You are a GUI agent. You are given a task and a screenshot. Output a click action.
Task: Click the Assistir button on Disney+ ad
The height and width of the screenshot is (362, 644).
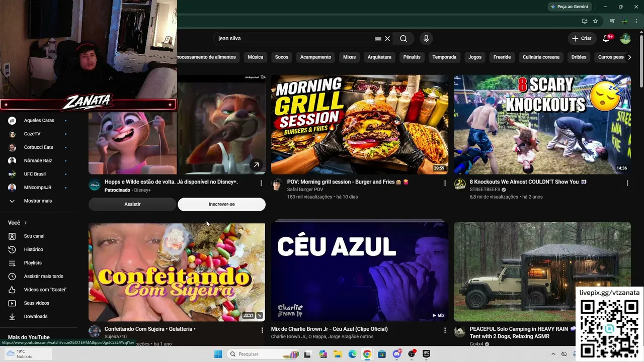(x=132, y=204)
